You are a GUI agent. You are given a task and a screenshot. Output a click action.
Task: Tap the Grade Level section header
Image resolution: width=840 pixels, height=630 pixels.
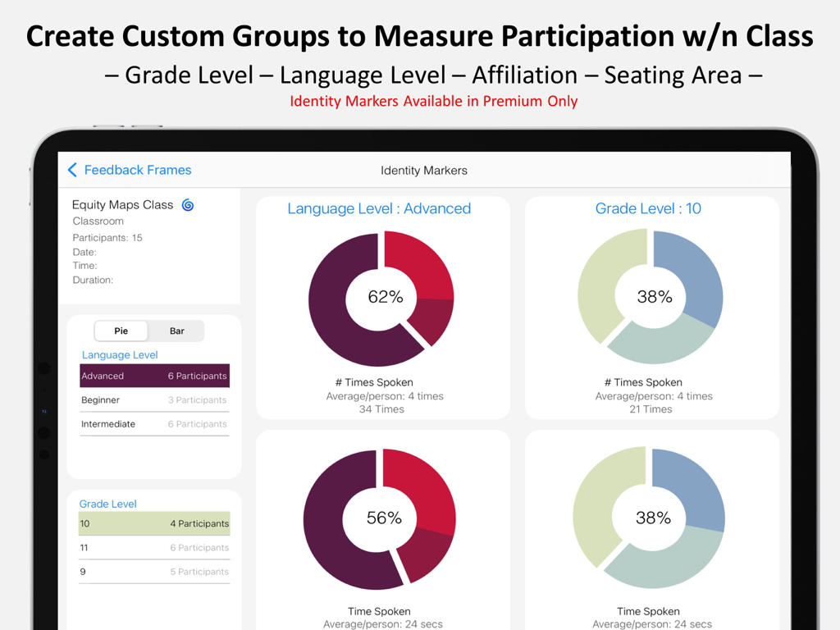point(107,504)
